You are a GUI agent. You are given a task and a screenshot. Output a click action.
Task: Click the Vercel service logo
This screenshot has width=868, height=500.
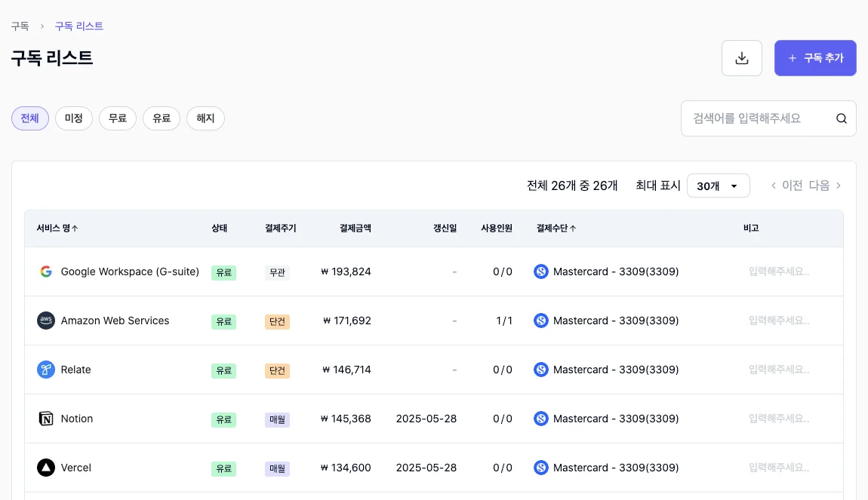[46, 468]
